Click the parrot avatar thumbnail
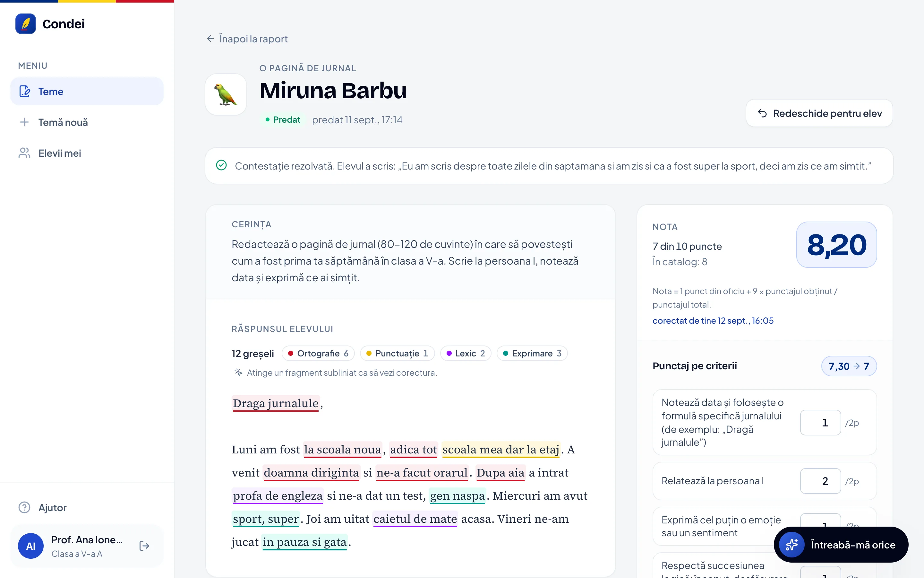The image size is (924, 578). 226,94
